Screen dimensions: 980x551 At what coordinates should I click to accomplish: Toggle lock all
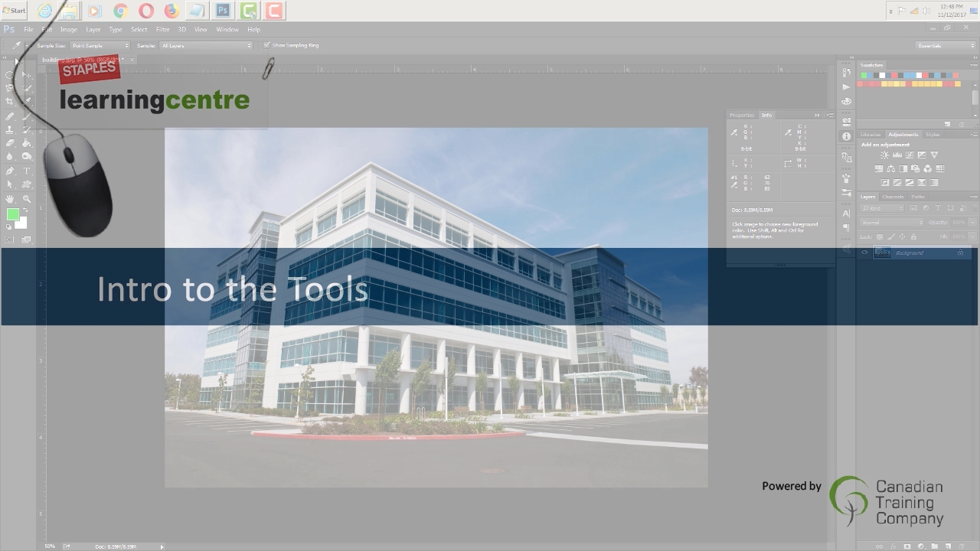[913, 236]
